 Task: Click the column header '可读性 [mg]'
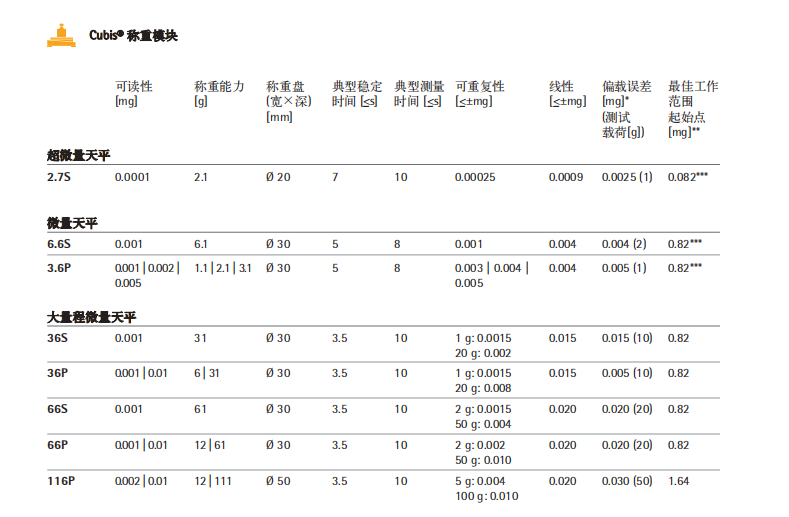pyautogui.click(x=134, y=94)
